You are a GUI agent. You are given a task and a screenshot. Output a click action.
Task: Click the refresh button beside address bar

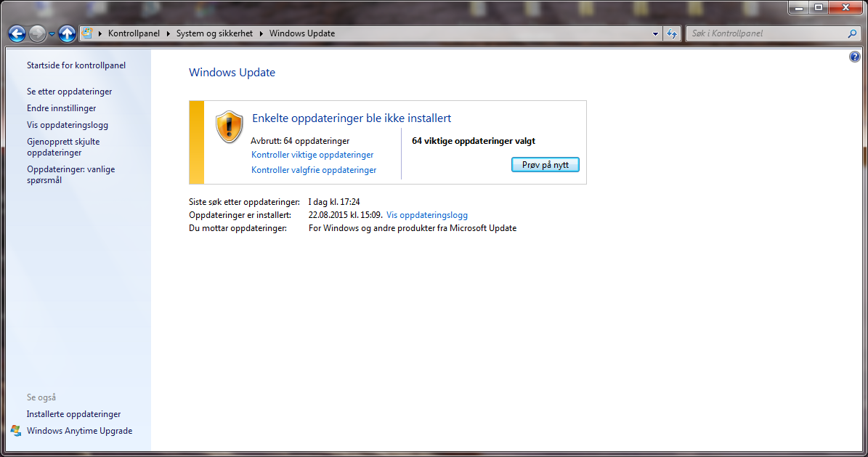(672, 34)
